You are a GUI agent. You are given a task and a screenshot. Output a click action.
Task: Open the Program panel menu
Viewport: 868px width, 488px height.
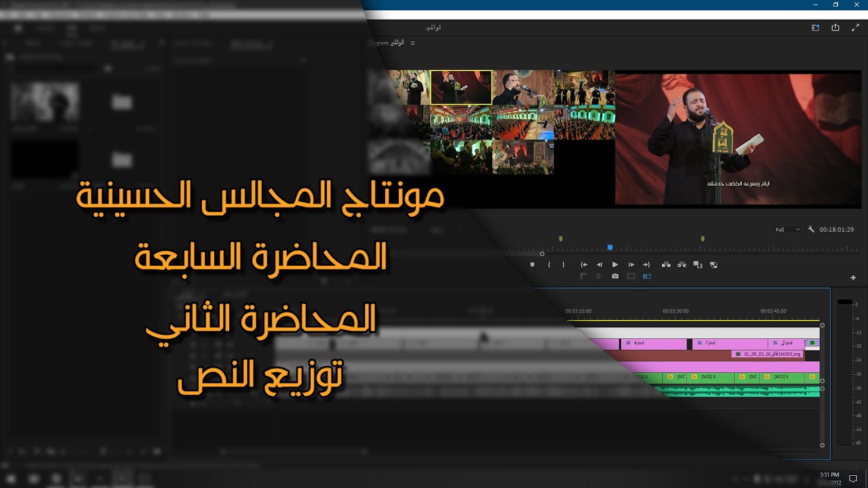pos(412,43)
